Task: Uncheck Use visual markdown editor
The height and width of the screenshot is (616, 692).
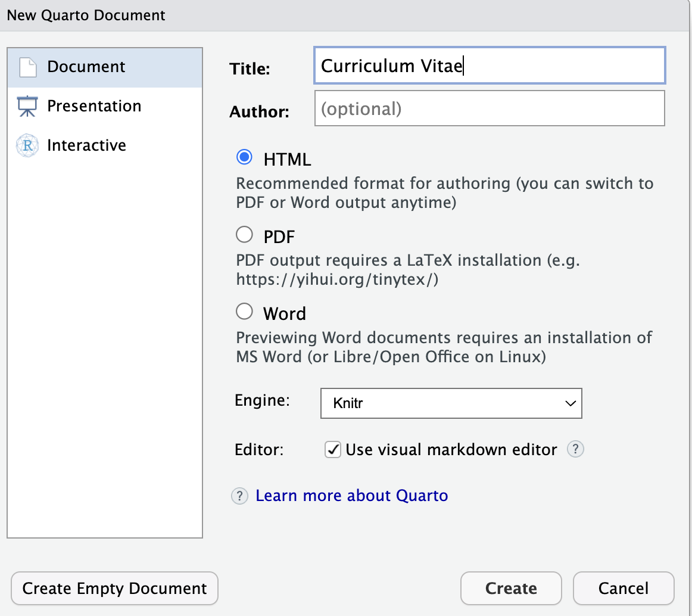Action: point(332,449)
